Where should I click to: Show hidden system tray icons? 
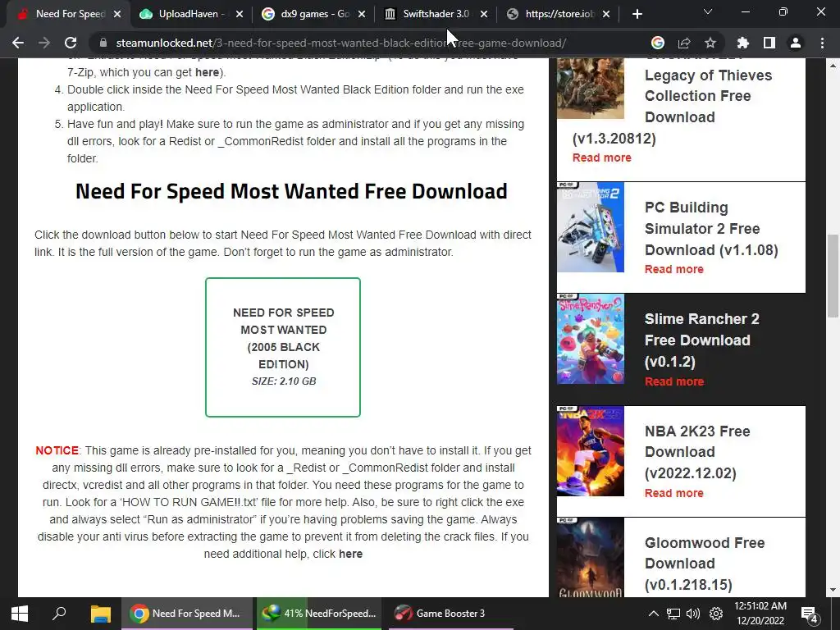pos(654,614)
